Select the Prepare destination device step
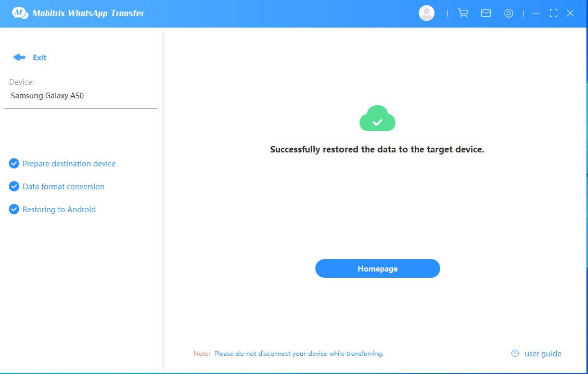This screenshot has width=588, height=374. 69,163
